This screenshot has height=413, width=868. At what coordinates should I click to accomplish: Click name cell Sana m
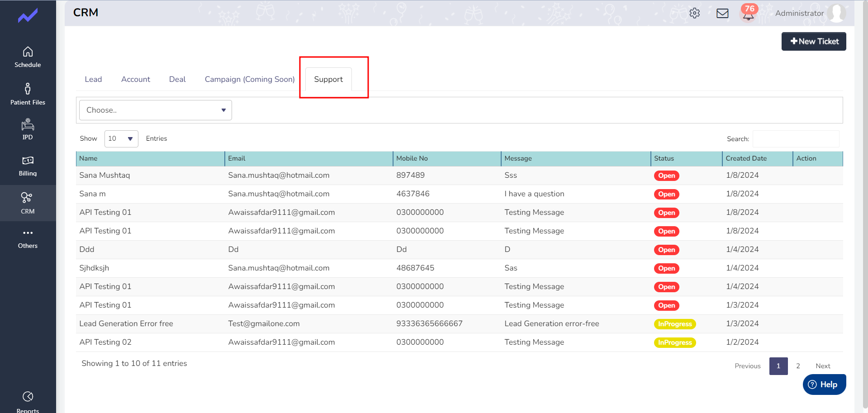pyautogui.click(x=92, y=194)
